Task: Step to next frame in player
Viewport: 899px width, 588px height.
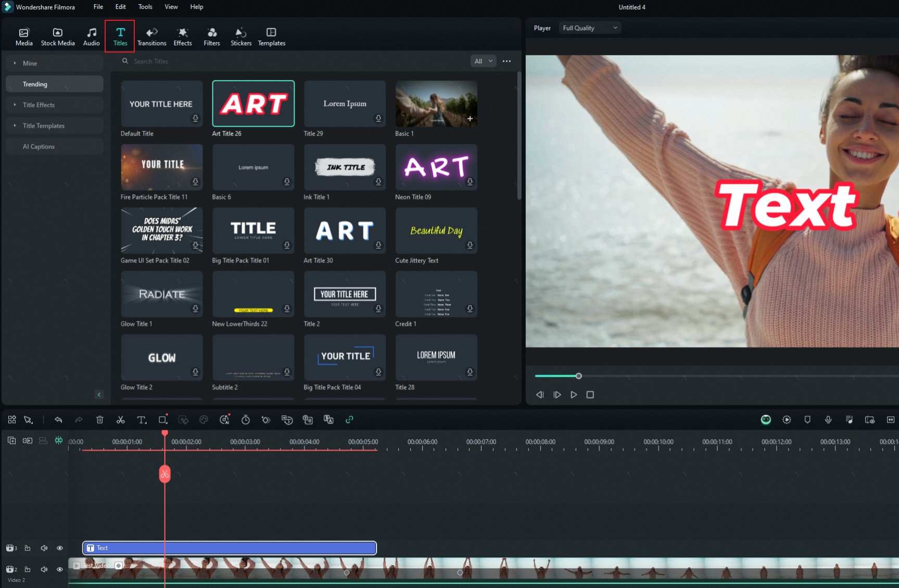Action: 557,394
